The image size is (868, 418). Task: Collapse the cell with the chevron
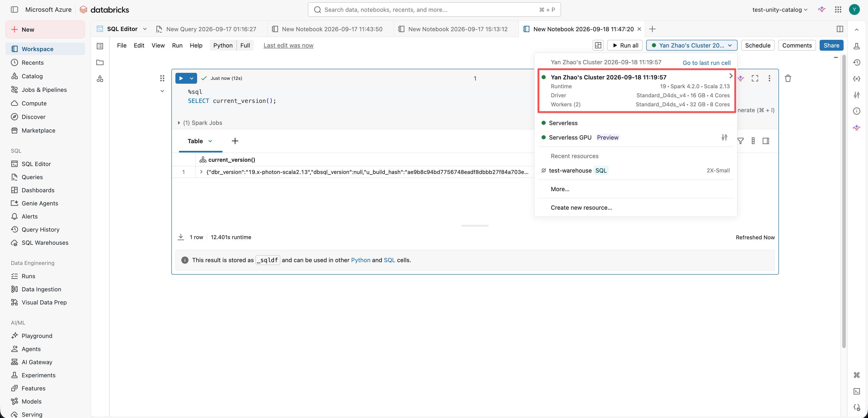[x=162, y=91]
